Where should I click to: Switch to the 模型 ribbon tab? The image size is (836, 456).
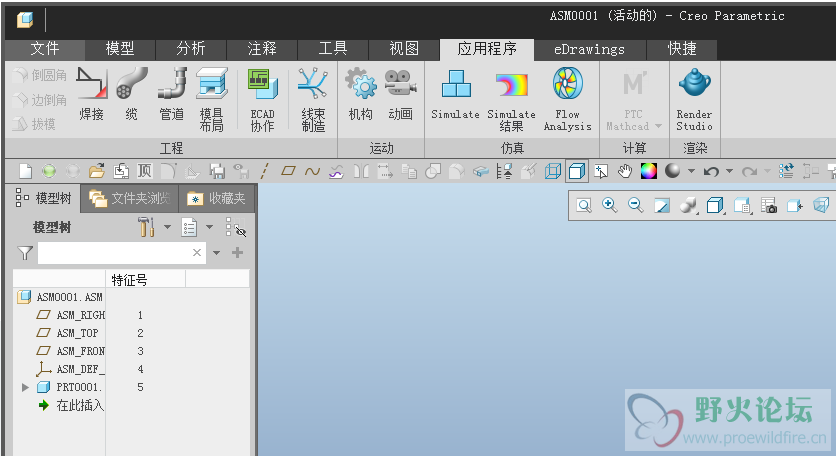pos(120,49)
